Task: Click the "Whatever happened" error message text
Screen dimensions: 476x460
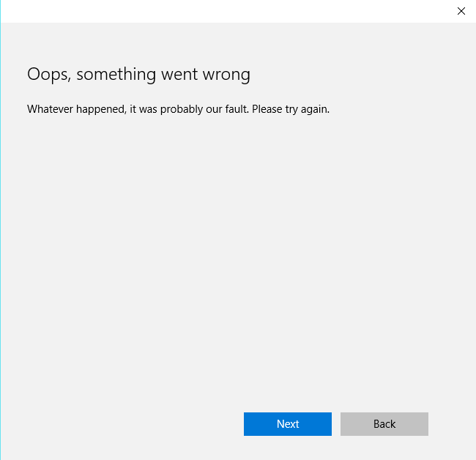Action: (x=178, y=109)
